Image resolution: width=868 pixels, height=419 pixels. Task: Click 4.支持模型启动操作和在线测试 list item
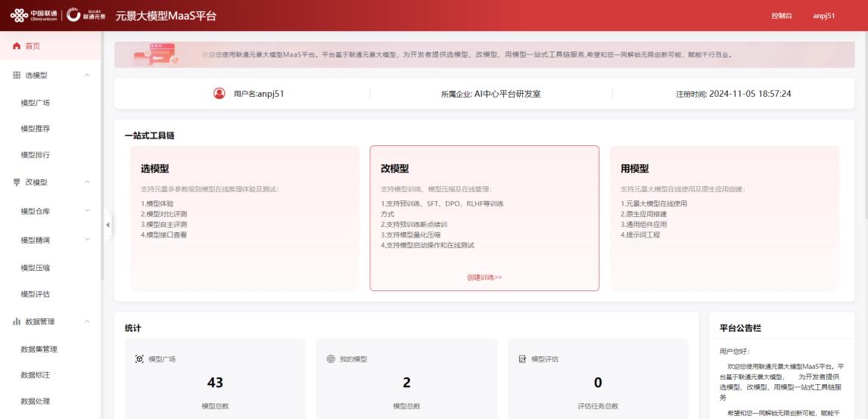click(428, 245)
